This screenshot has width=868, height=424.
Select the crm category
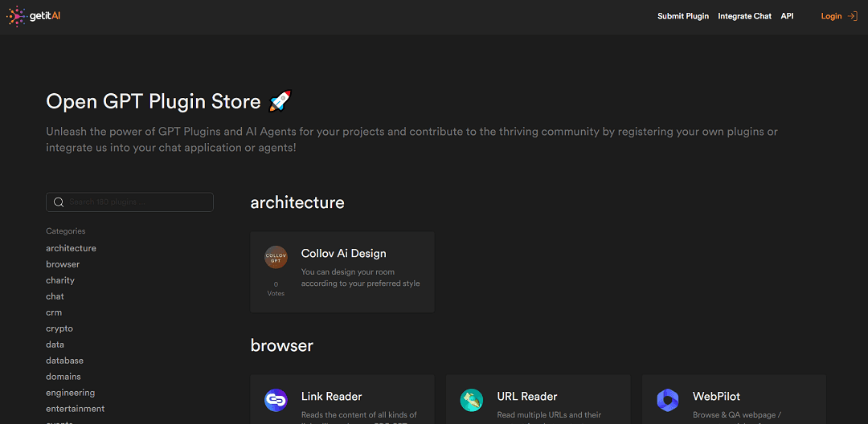point(54,312)
